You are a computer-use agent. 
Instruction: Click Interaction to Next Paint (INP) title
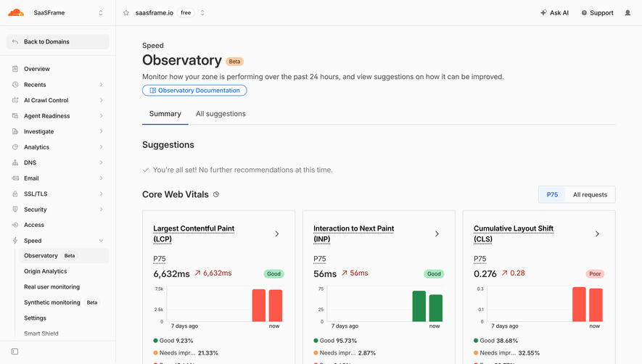coord(354,233)
